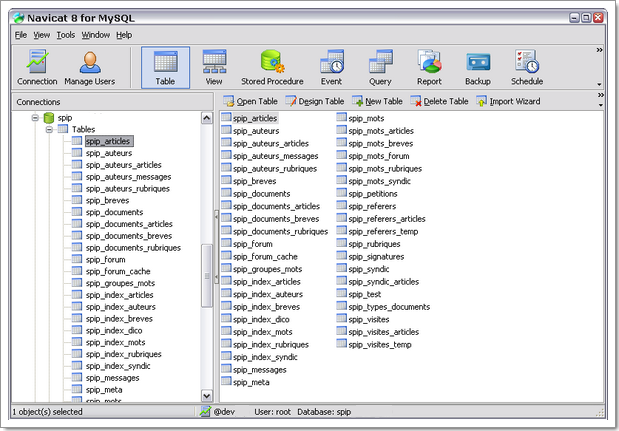
Task: Select spip_petitions table
Action: pos(373,194)
